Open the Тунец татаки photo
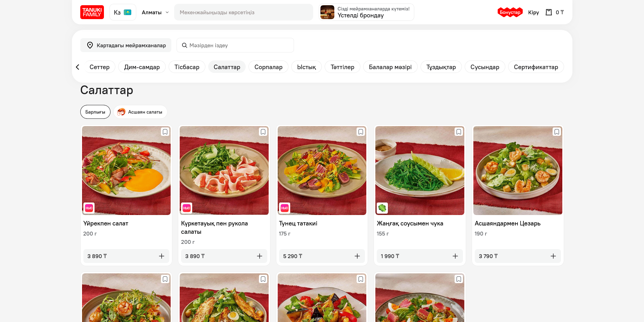The image size is (644, 322). 322,171
